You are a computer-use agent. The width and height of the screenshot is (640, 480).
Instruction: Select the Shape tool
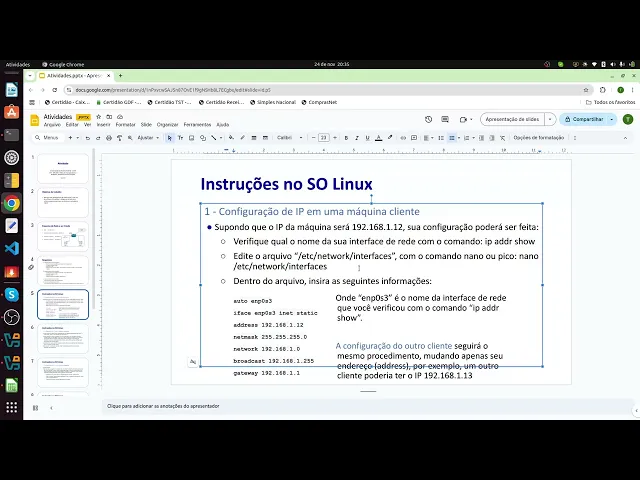[203, 138]
